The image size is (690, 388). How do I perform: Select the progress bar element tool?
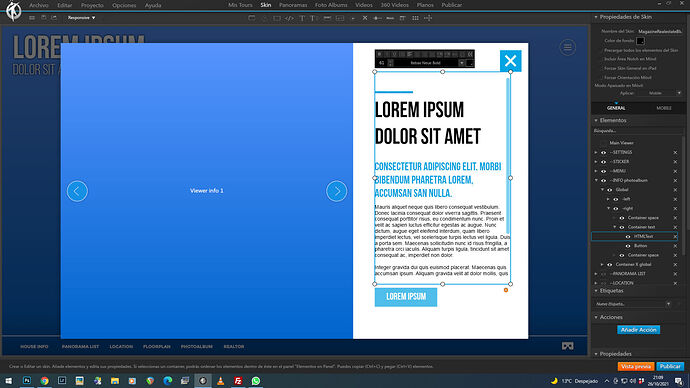[390, 18]
